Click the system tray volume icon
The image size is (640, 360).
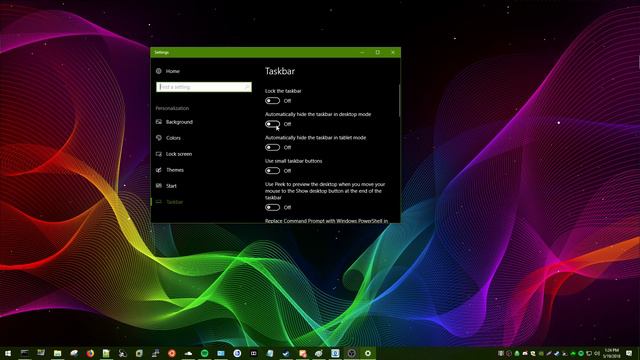pos(597,353)
